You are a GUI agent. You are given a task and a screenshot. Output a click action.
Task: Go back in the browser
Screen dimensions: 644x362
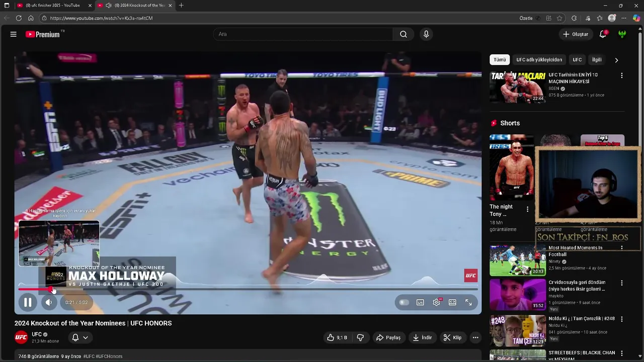7,18
